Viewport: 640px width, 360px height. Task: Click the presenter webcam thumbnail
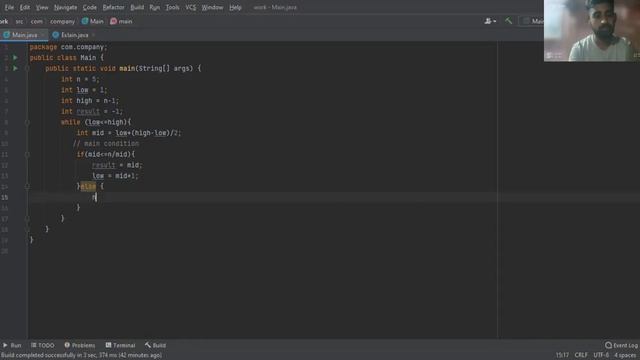592,31
